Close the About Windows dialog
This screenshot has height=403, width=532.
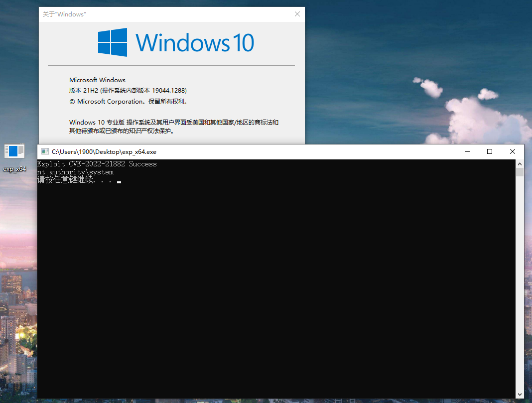point(297,14)
